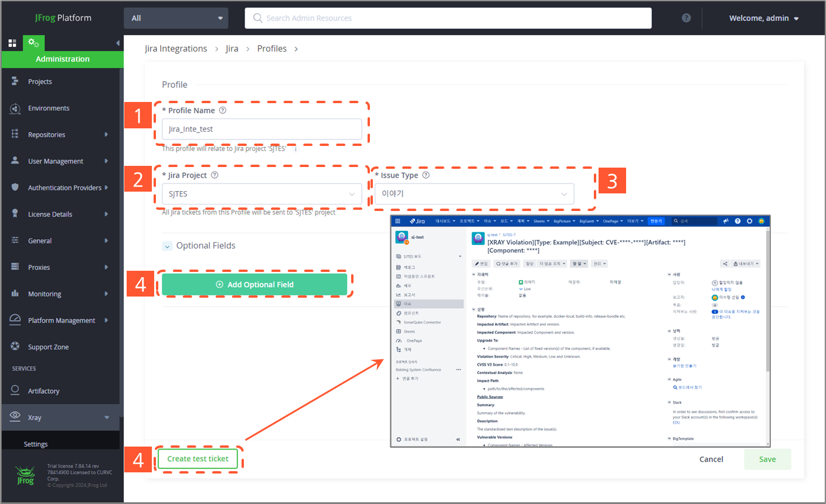This screenshot has height=504, width=826.
Task: Go to Jira Integrations breadcrumb
Action: (176, 49)
